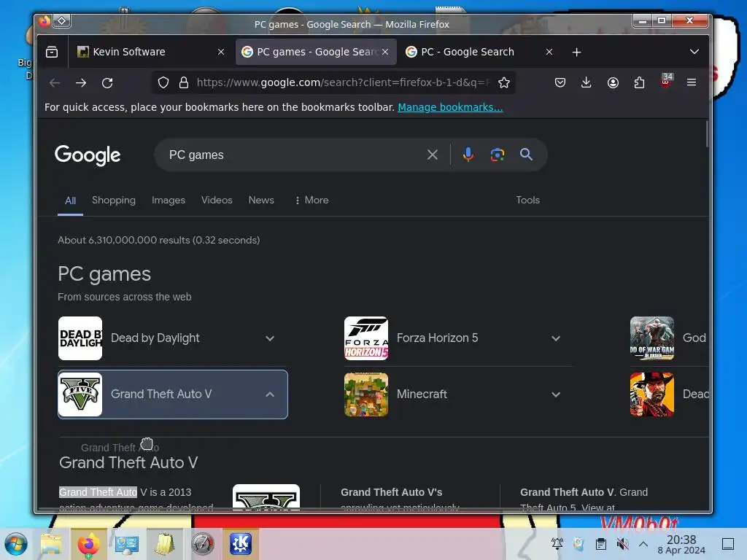Click the Manage bookmarks link
The width and height of the screenshot is (747, 560).
[450, 108]
